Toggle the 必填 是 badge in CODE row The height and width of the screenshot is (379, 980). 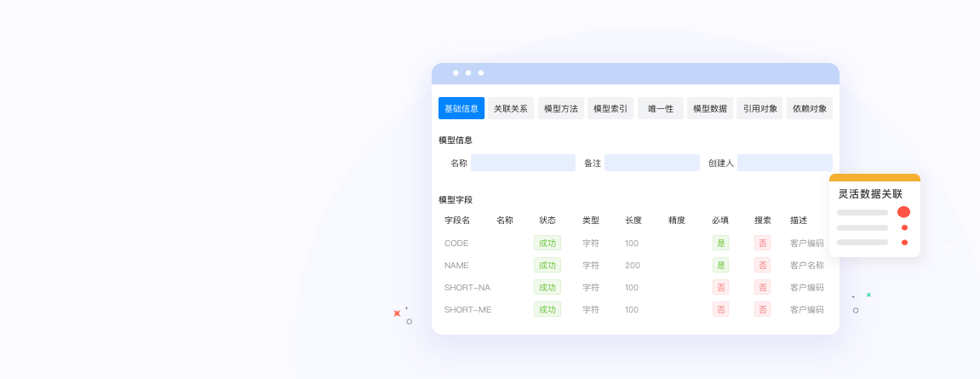pos(720,243)
